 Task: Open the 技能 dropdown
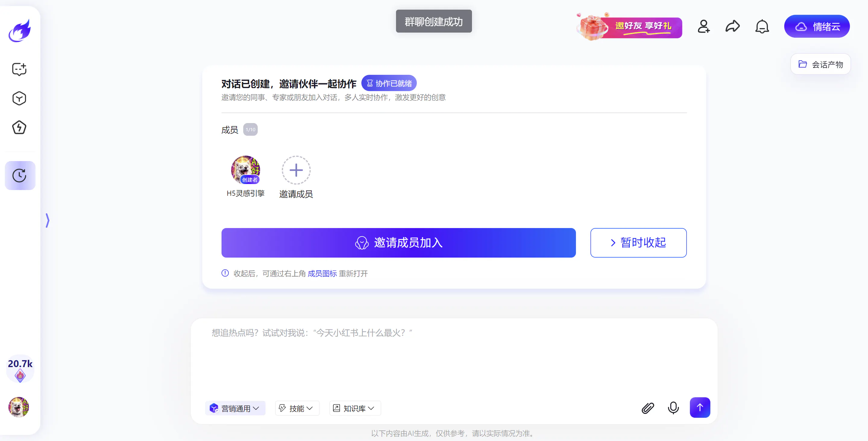pyautogui.click(x=297, y=408)
